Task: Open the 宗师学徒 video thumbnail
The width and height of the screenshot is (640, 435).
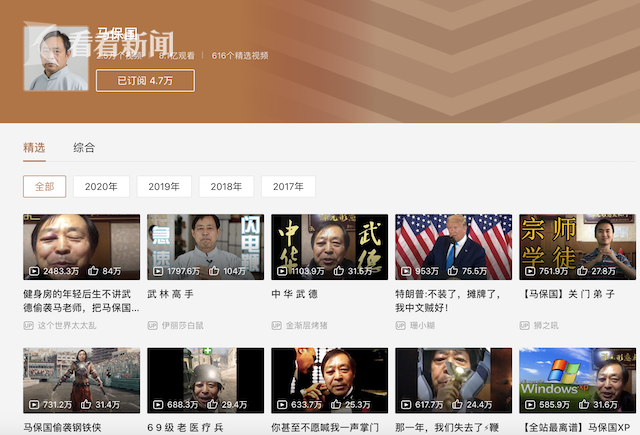Action: (x=578, y=247)
